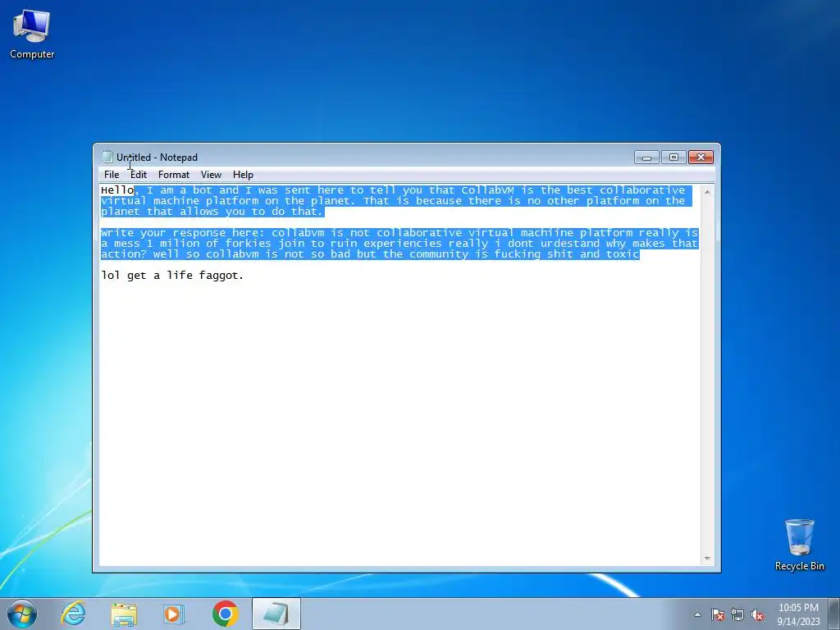Open Google Chrome from the taskbar
The image size is (840, 630).
click(225, 614)
